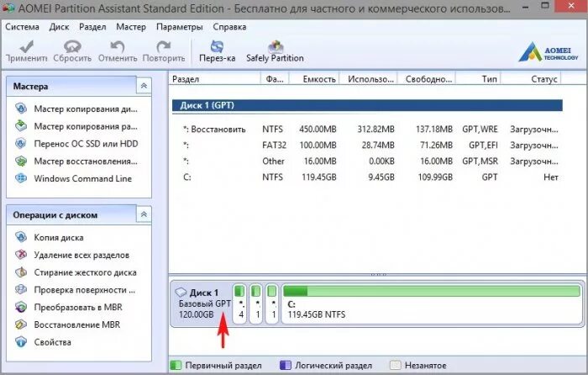Sort by the Тип column header
This screenshot has width=588, height=375.
coord(479,79)
